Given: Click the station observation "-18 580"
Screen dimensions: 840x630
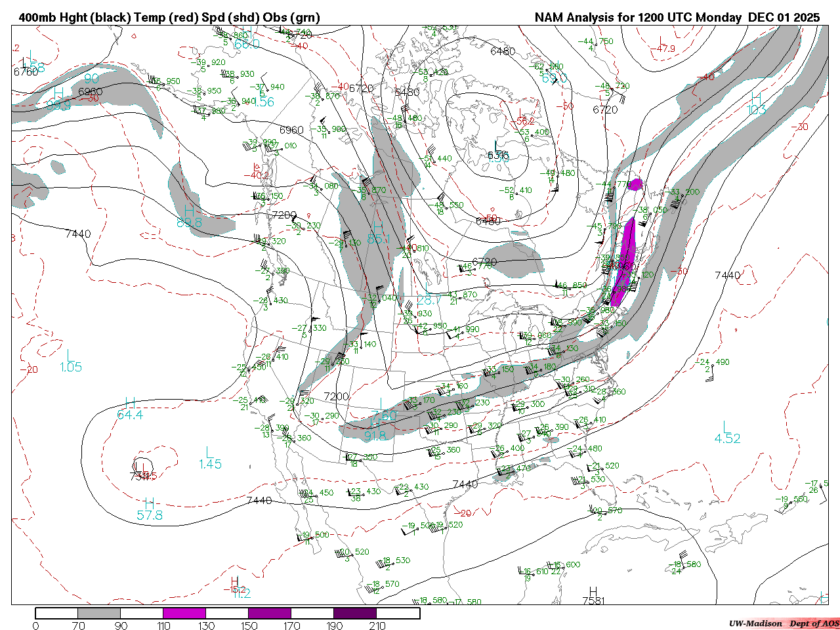Looking at the screenshot, I should pos(684,564).
